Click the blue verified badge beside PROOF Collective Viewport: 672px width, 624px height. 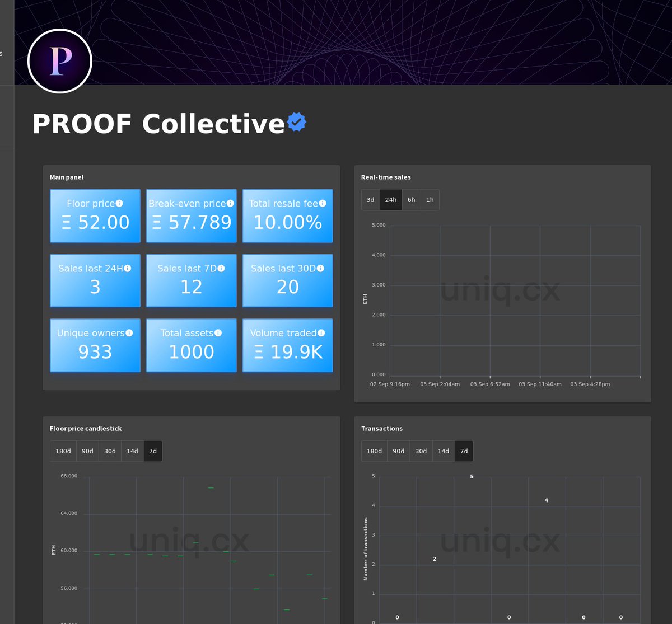click(x=297, y=122)
